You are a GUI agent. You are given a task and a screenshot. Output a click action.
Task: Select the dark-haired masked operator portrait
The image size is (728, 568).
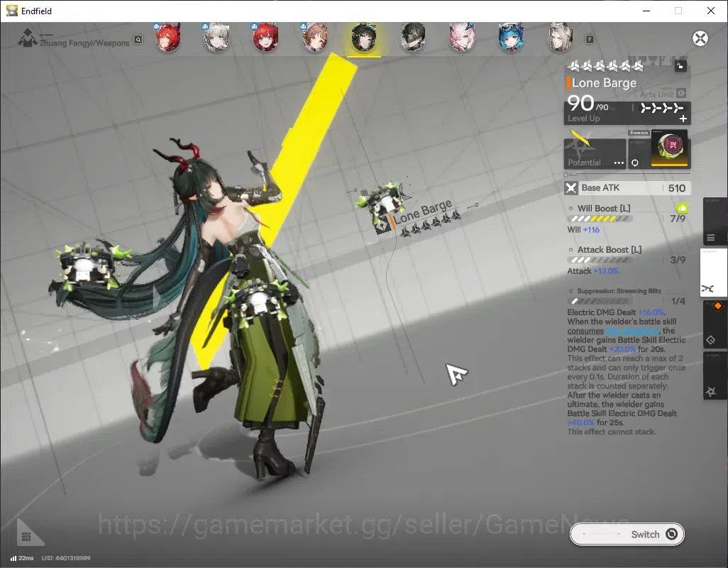(x=413, y=37)
